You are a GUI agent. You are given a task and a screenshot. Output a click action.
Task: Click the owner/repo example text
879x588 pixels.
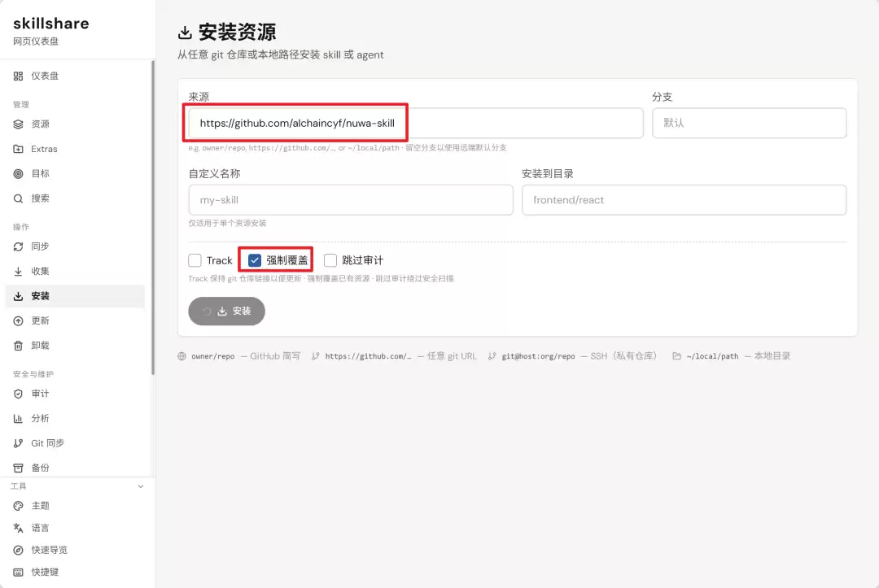pyautogui.click(x=213, y=356)
